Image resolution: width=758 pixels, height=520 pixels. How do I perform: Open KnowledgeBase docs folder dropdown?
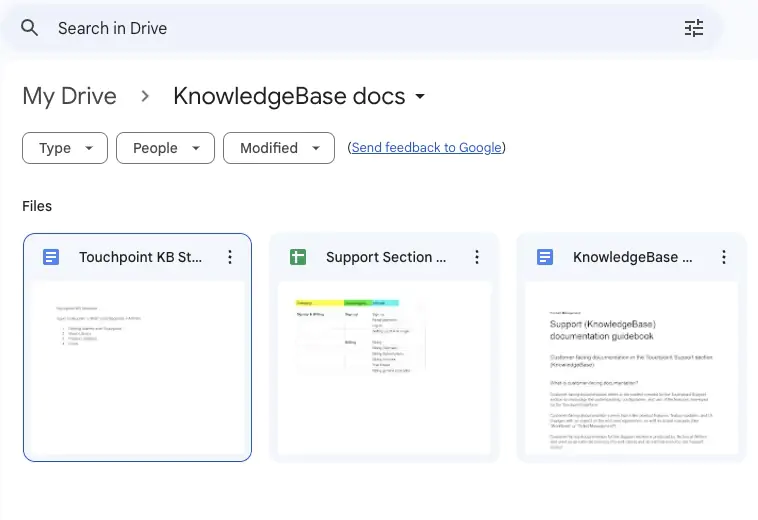point(299,96)
